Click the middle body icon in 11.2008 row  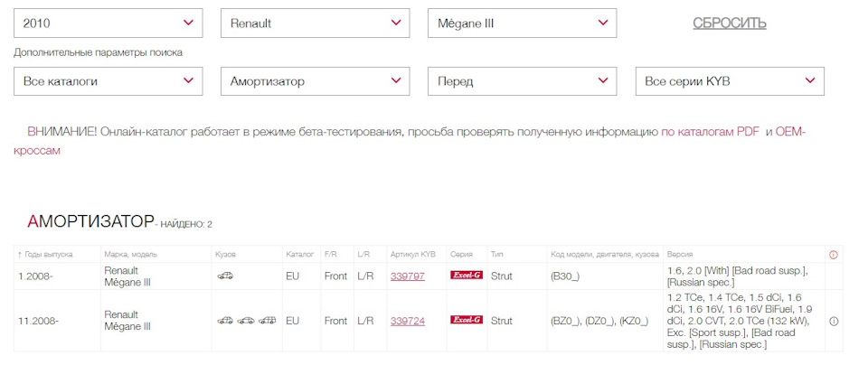pos(246,320)
